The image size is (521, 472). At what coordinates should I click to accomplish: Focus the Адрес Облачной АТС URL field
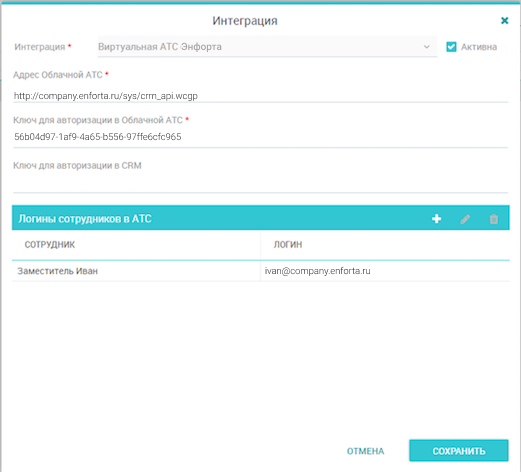(x=260, y=96)
